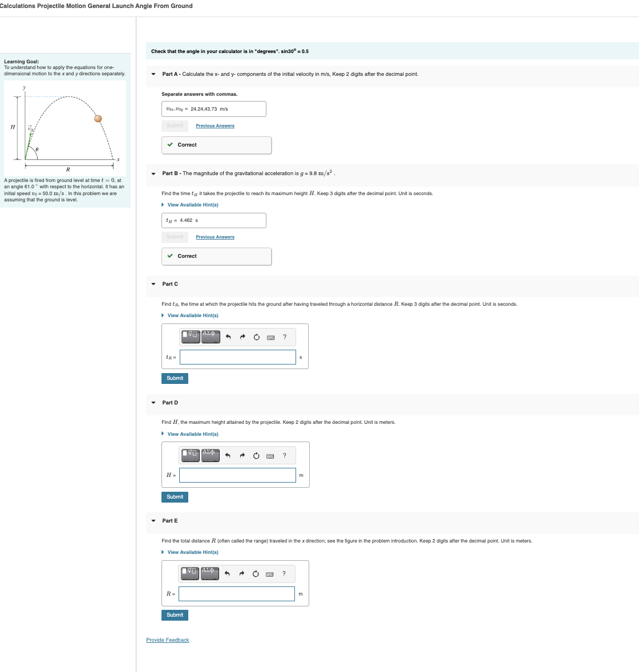Image resolution: width=639 pixels, height=672 pixels.
Task: Open math templates icon in Part D
Action: pyautogui.click(x=190, y=455)
